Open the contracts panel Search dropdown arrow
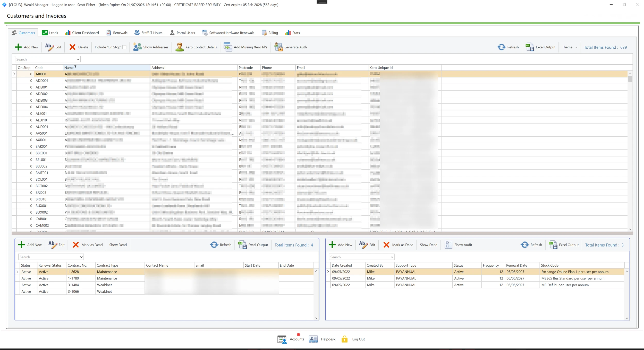 tap(81, 257)
